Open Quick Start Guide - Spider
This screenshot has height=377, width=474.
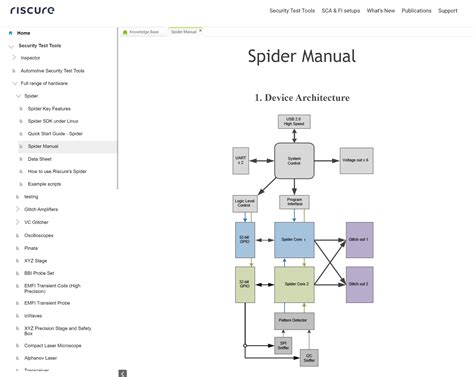point(55,134)
